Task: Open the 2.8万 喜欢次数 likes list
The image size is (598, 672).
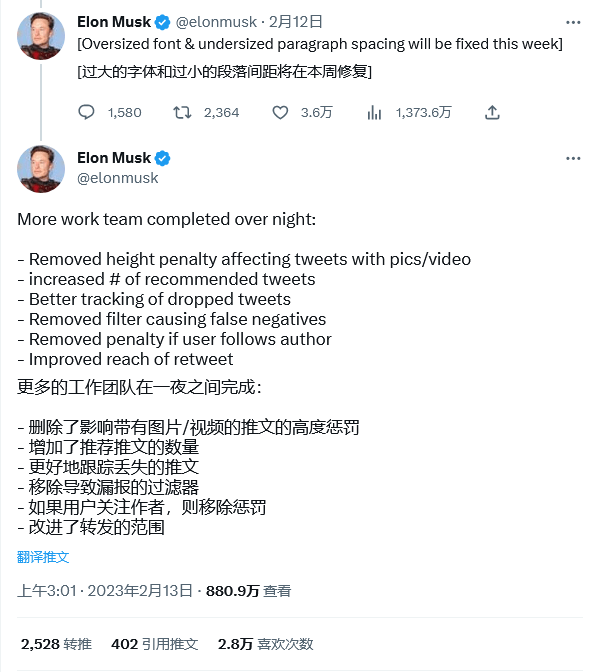Action: [x=265, y=644]
